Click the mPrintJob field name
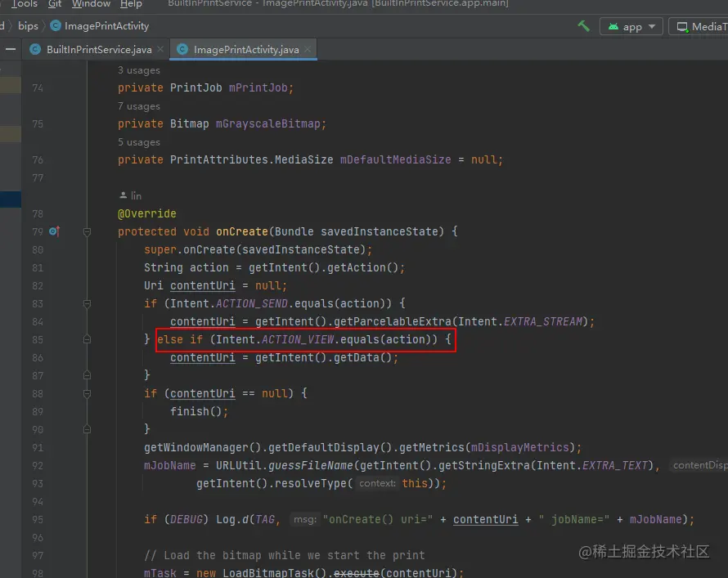Screen dimensions: 728x578 coord(258,87)
